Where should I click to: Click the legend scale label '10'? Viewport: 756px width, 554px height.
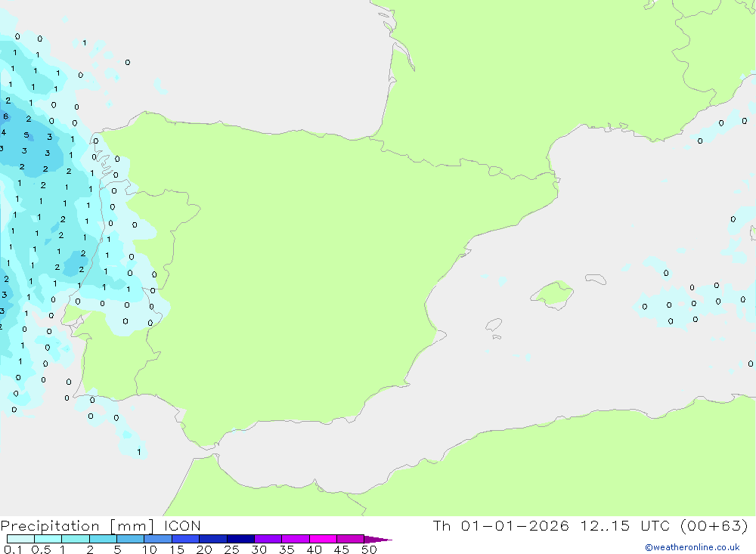[150, 549]
